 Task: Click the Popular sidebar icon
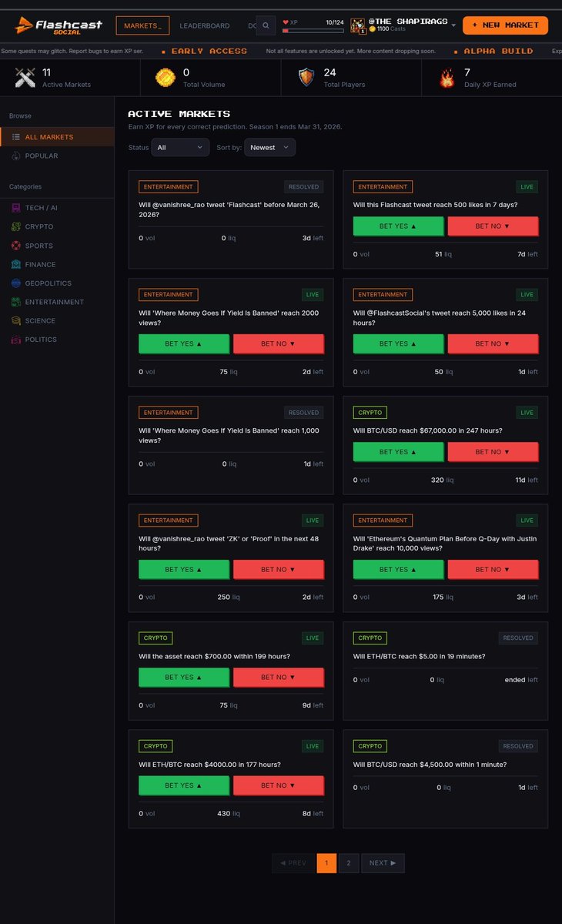pyautogui.click(x=16, y=156)
